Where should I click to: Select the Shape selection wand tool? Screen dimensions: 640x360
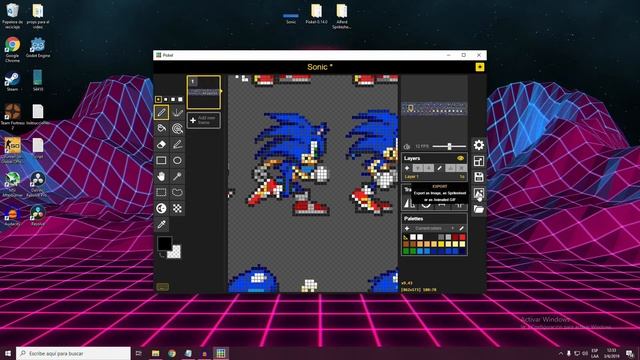click(177, 176)
